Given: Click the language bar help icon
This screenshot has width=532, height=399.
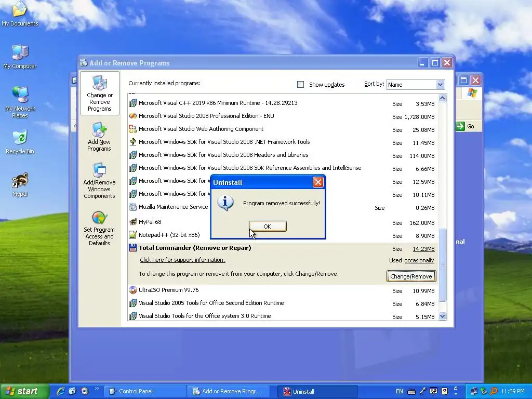Looking at the screenshot, I should (445, 391).
